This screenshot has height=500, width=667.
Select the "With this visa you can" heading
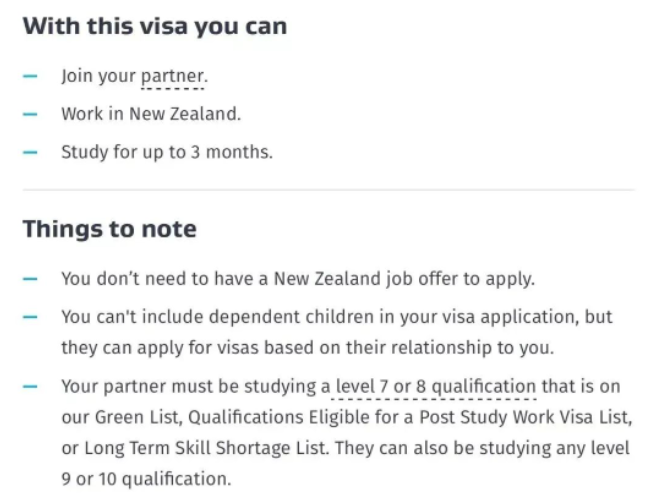pyautogui.click(x=154, y=26)
